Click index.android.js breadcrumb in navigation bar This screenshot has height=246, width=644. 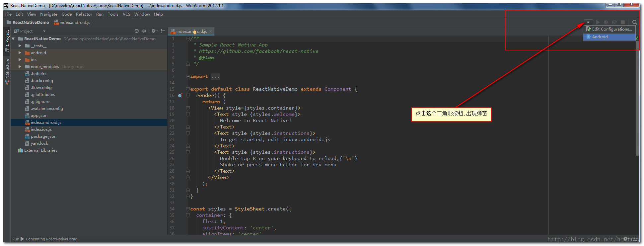pos(72,22)
